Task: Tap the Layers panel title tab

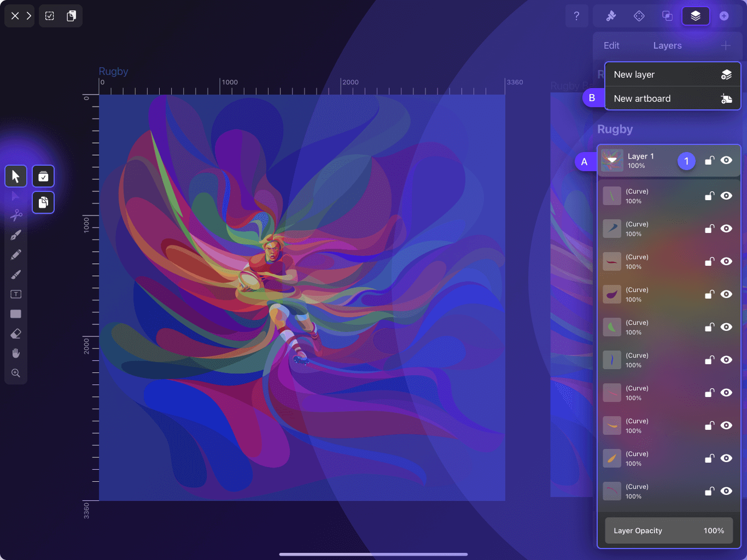Action: point(667,45)
